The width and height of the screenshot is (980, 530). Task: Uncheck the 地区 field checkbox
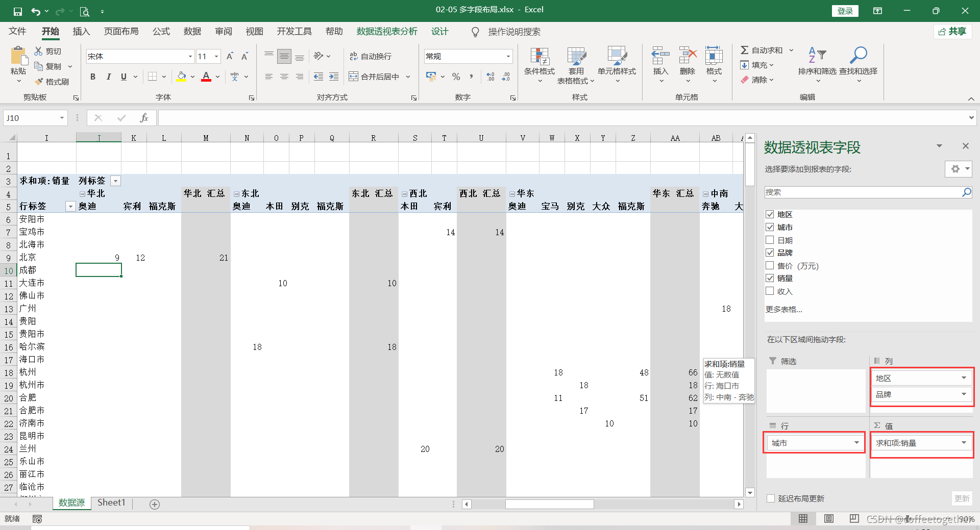(x=770, y=214)
